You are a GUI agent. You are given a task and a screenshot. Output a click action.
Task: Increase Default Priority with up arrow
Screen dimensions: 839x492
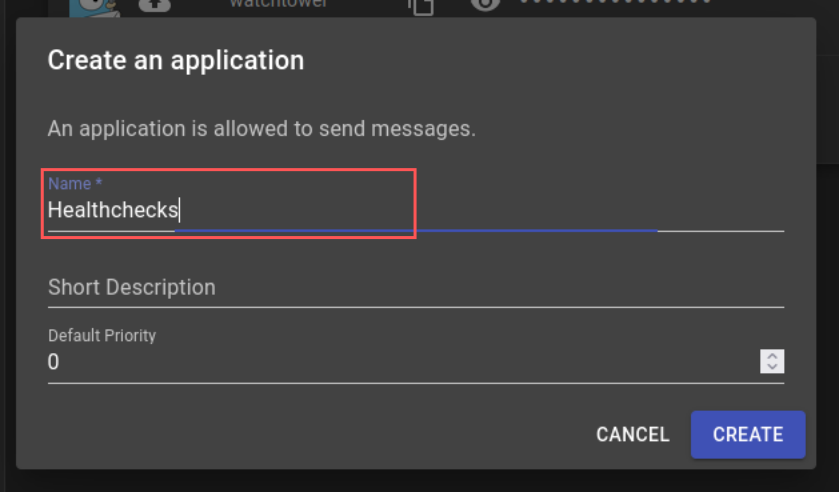pos(772,356)
